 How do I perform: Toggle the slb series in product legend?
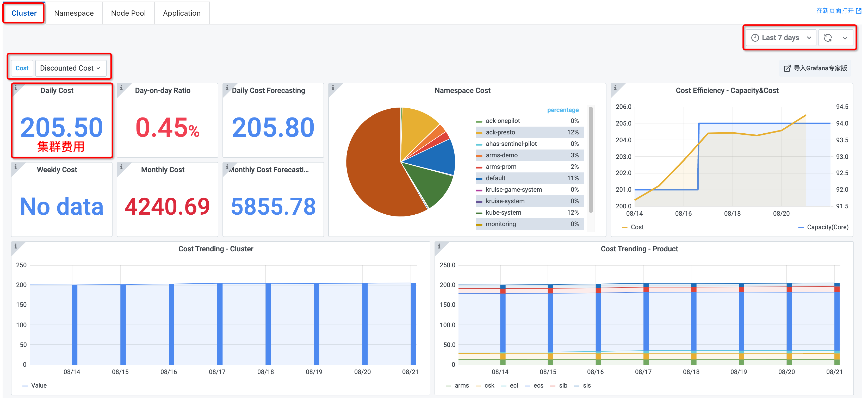(x=563, y=385)
